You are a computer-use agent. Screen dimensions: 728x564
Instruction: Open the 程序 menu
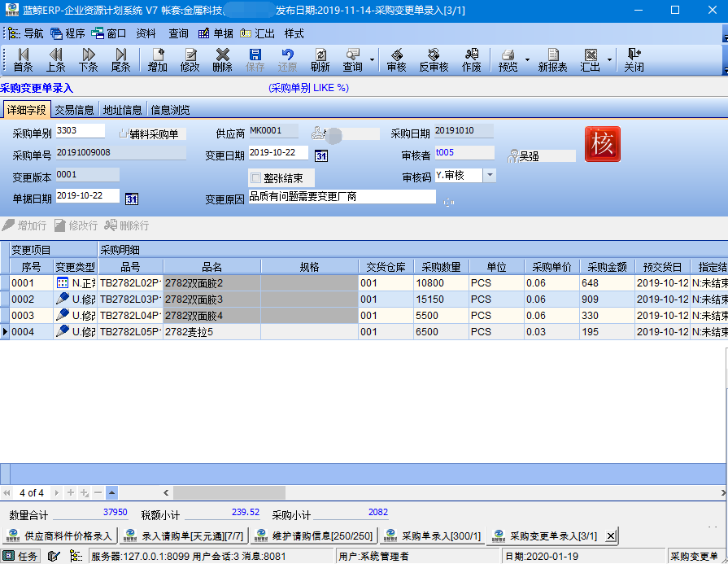pyautogui.click(x=68, y=33)
